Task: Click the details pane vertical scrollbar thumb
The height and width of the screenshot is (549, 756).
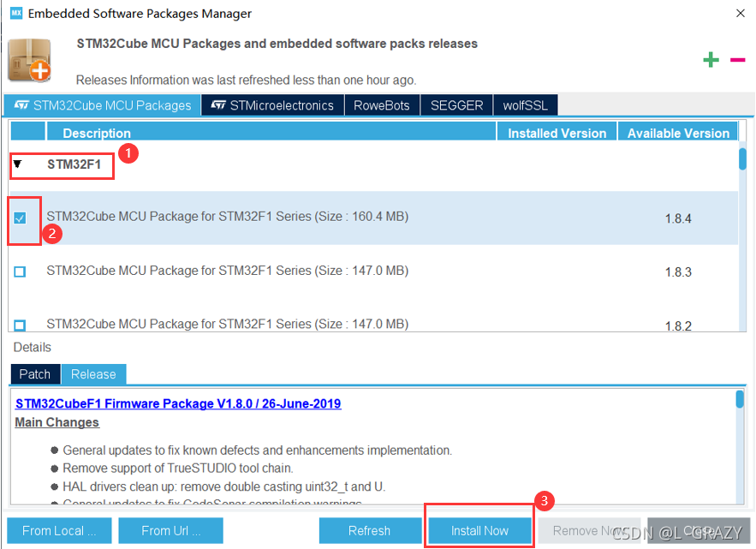Action: pos(740,399)
